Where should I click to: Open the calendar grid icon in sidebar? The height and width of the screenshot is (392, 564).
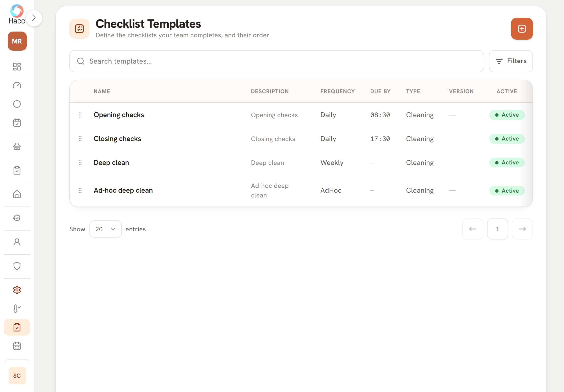(17, 346)
